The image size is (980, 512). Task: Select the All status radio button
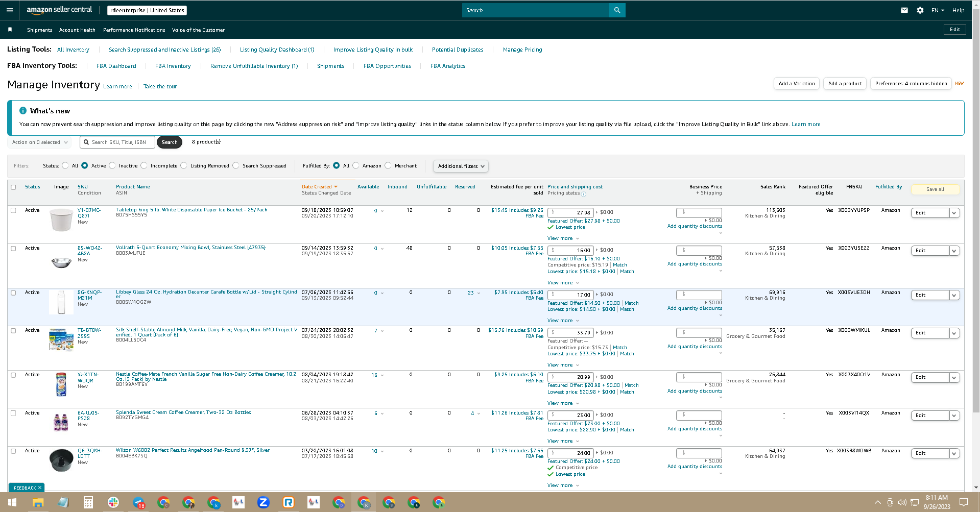pos(65,165)
